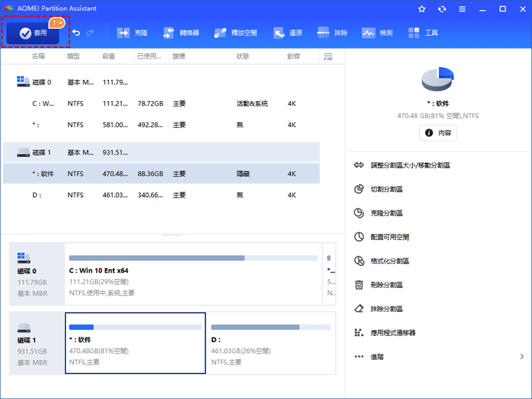Click 格式化分割區 format partition option
The height and width of the screenshot is (399, 532).
pos(390,261)
